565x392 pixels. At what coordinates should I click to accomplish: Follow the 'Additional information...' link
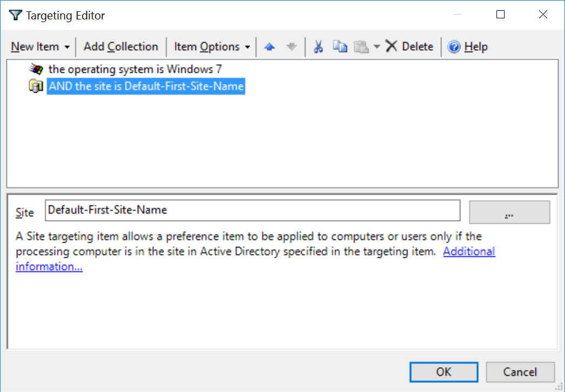tap(49, 267)
